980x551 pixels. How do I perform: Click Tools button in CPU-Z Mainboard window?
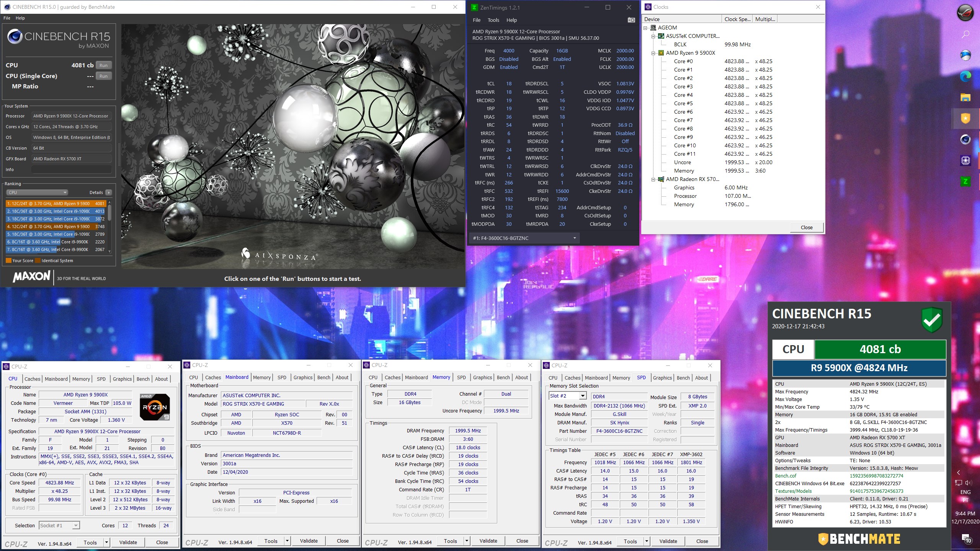271,541
